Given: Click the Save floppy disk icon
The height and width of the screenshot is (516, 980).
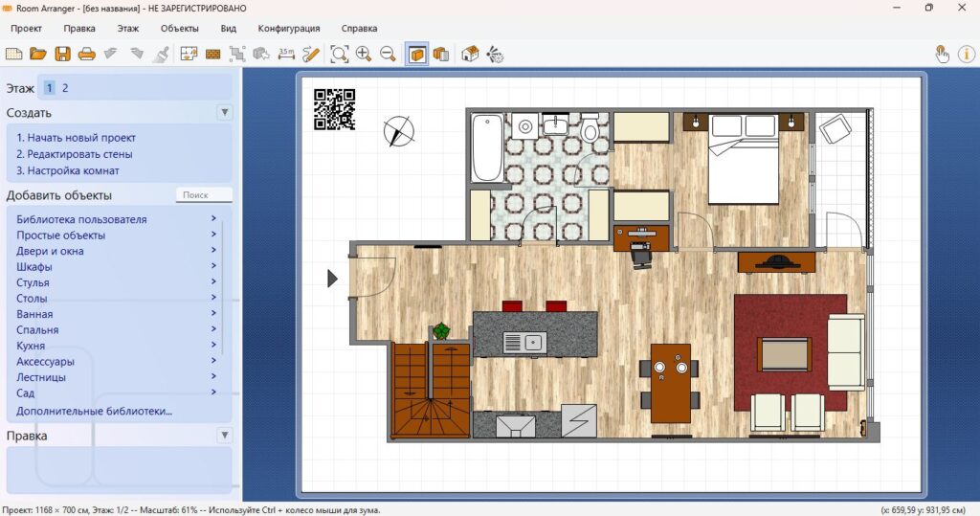Looking at the screenshot, I should click(x=62, y=55).
